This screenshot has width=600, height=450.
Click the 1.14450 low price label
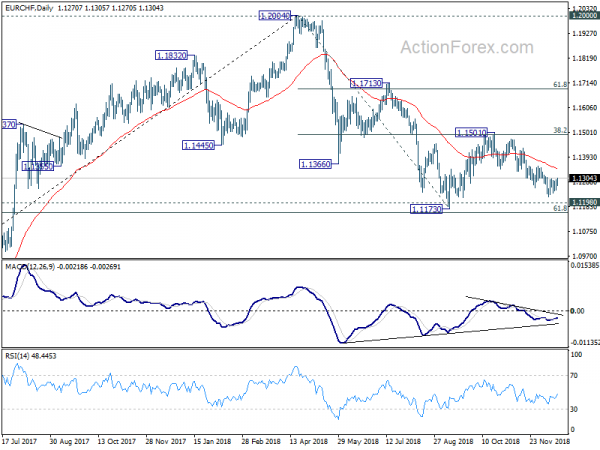click(x=198, y=145)
